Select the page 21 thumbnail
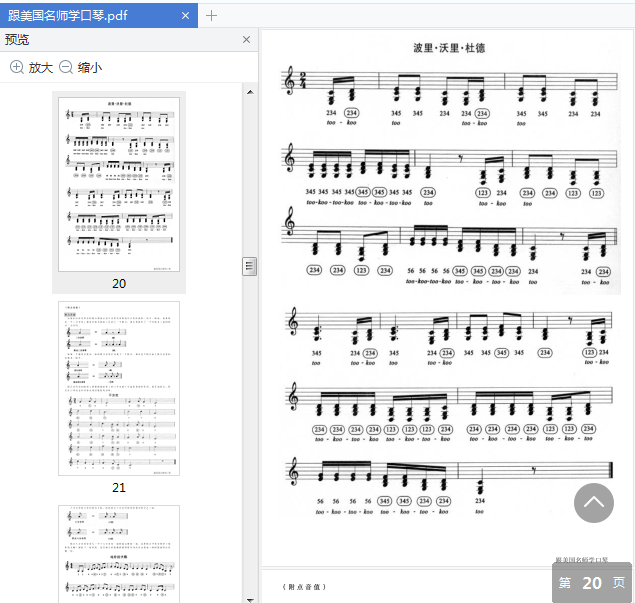This screenshot has width=635, height=603. click(x=119, y=388)
